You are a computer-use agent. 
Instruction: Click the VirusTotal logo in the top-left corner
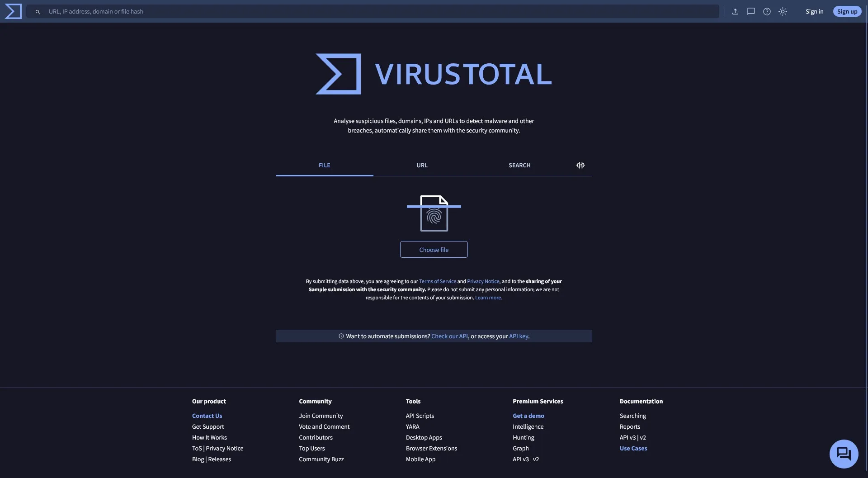13,11
